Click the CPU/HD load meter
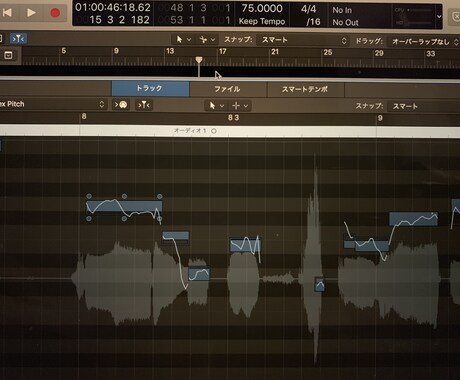The image size is (460, 380). pyautogui.click(x=414, y=16)
